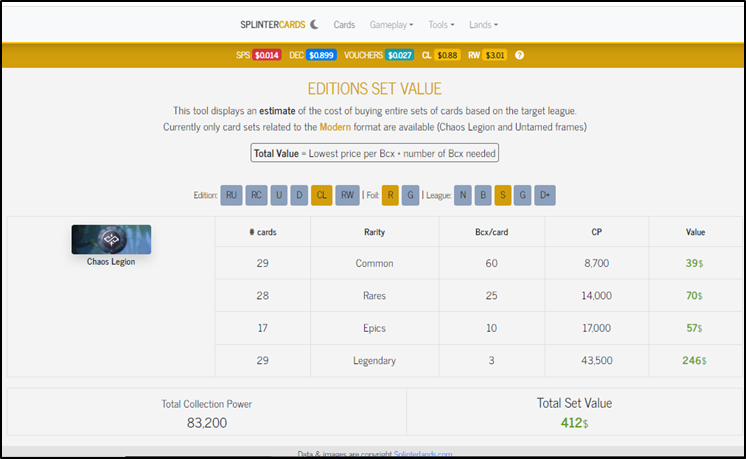Expand the Lands menu
The image size is (746, 459).
tap(483, 25)
